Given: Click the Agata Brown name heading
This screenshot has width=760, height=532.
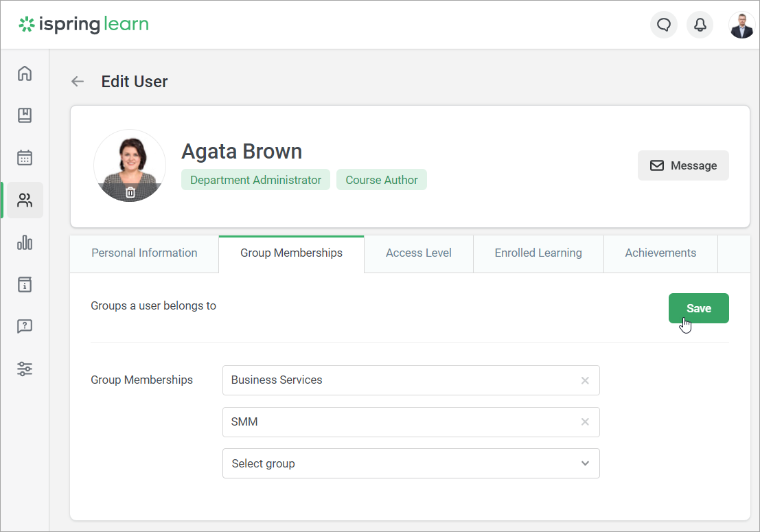Looking at the screenshot, I should (x=242, y=151).
